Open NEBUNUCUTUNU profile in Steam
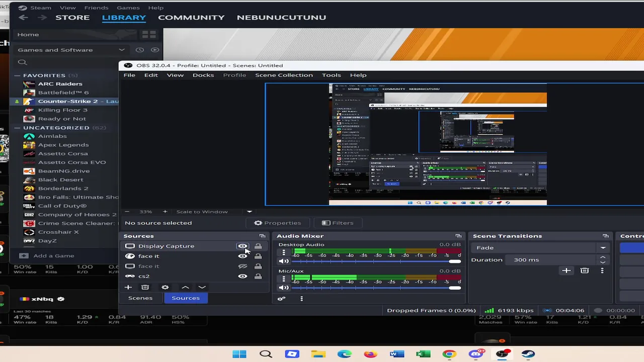Viewport: 644px width, 362px height. point(281,17)
